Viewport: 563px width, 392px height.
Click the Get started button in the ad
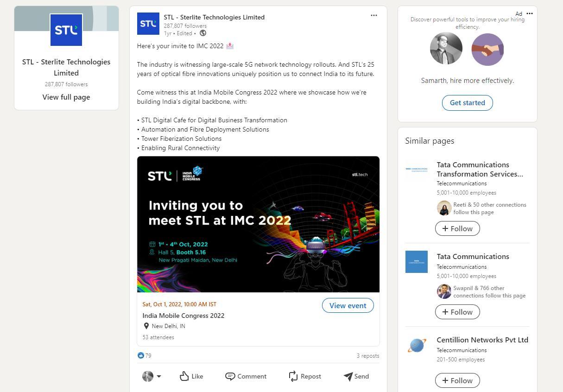(x=467, y=103)
